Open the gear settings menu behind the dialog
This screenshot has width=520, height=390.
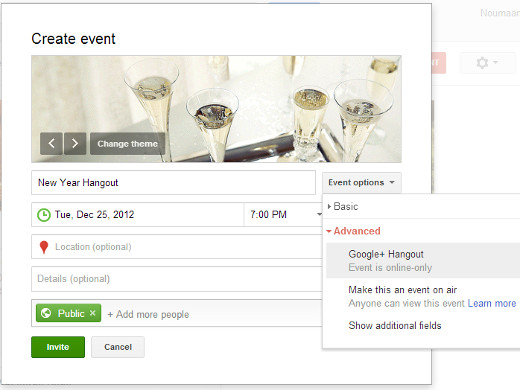click(x=487, y=63)
